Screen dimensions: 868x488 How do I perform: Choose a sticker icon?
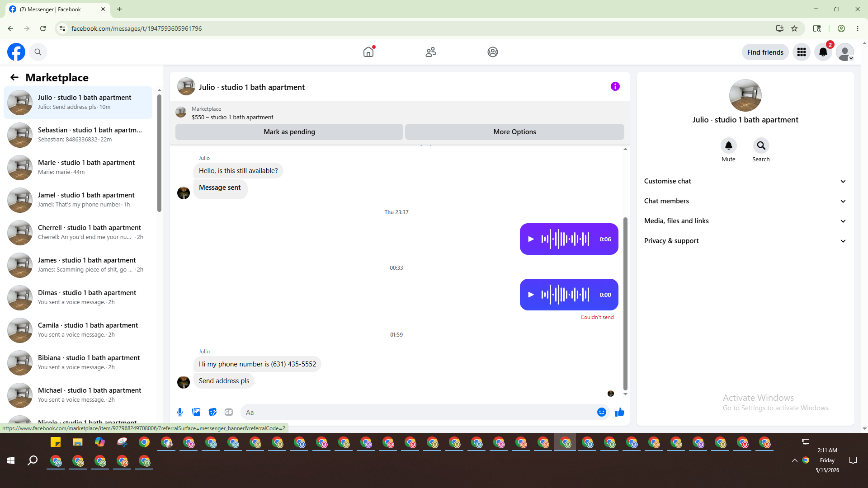point(212,412)
